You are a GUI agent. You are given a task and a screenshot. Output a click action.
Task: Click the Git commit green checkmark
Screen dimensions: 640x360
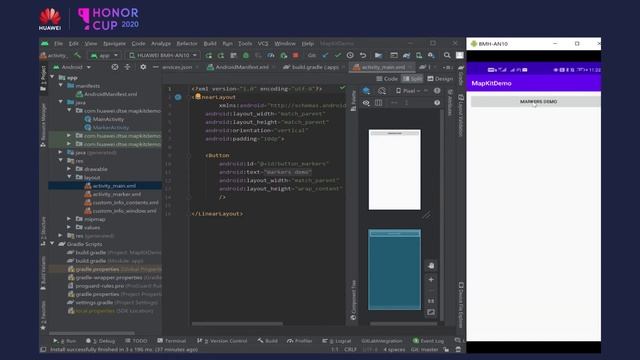[x=338, y=55]
